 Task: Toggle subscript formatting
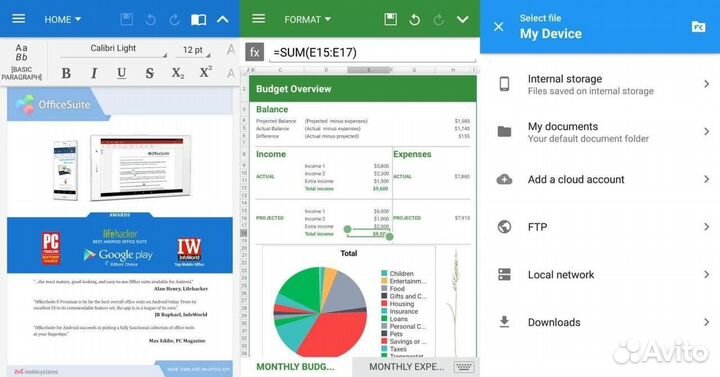(178, 73)
